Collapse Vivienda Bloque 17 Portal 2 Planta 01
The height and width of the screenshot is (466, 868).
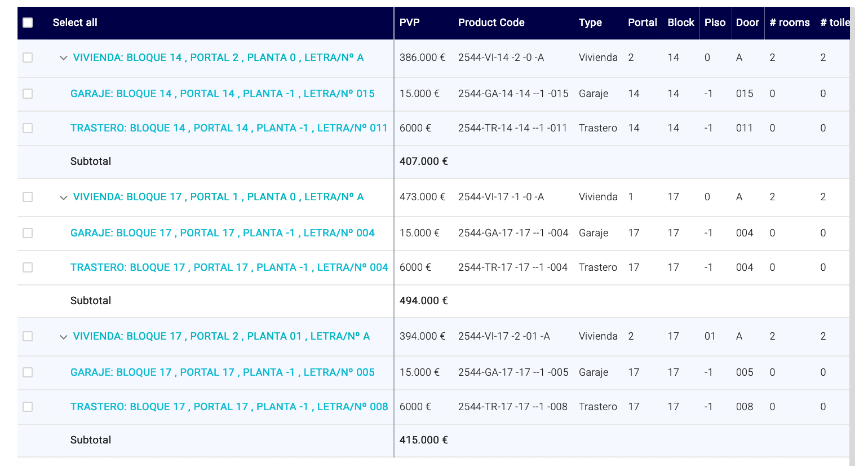pos(63,337)
